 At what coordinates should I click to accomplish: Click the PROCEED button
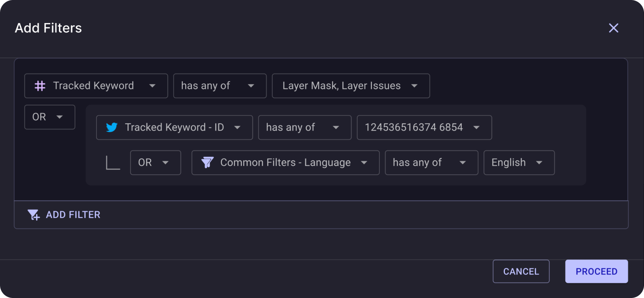pos(596,271)
